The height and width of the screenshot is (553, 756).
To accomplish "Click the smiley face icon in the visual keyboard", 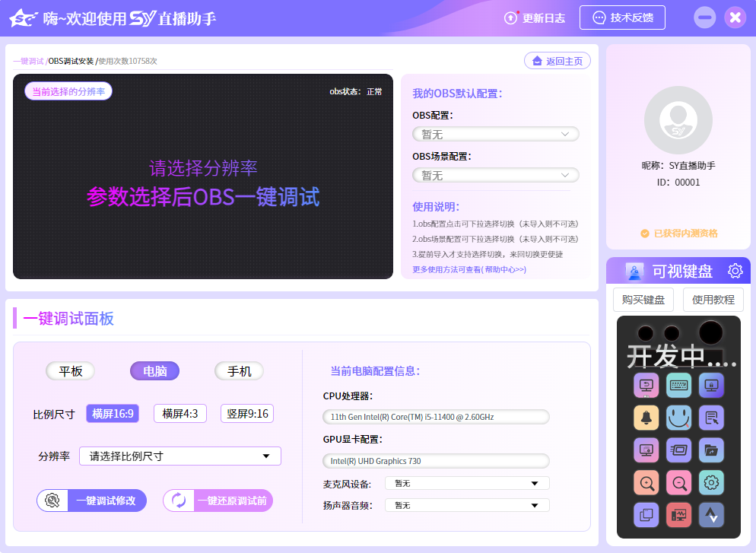I will click(x=678, y=417).
